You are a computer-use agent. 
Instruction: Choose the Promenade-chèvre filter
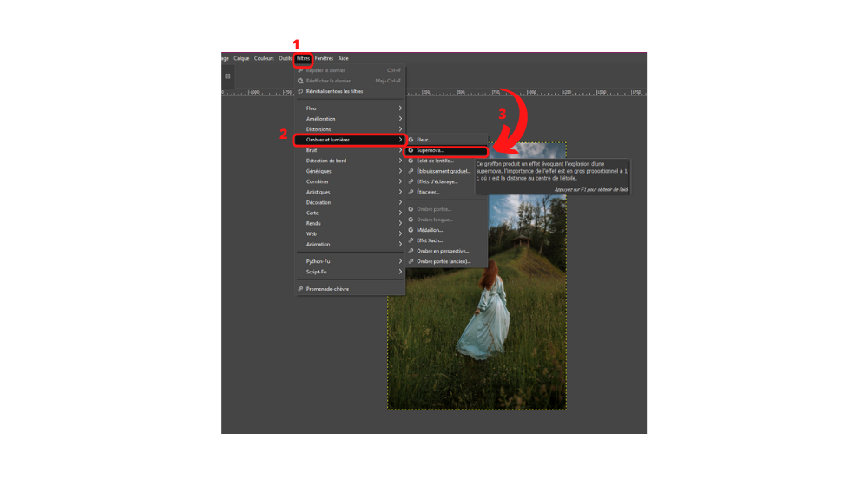(350, 289)
